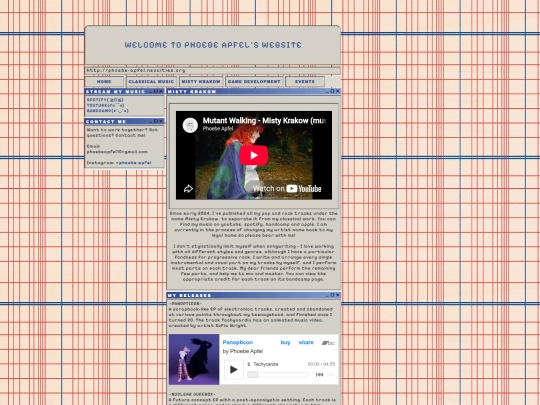The height and width of the screenshot is (405, 540).
Task: Close the Contact Me panel
Action: (x=161, y=121)
